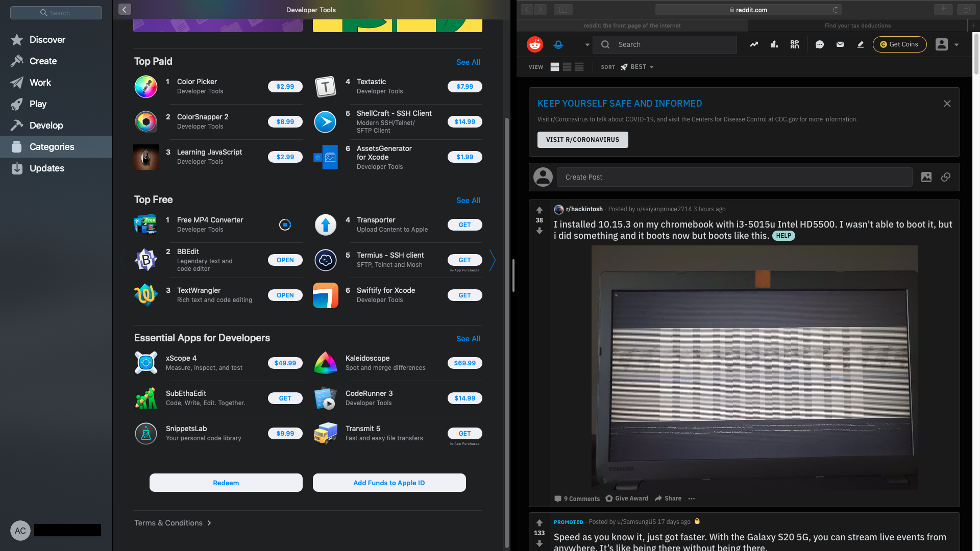Switch to card view layout
Image resolution: width=980 pixels, height=551 pixels.
555,67
